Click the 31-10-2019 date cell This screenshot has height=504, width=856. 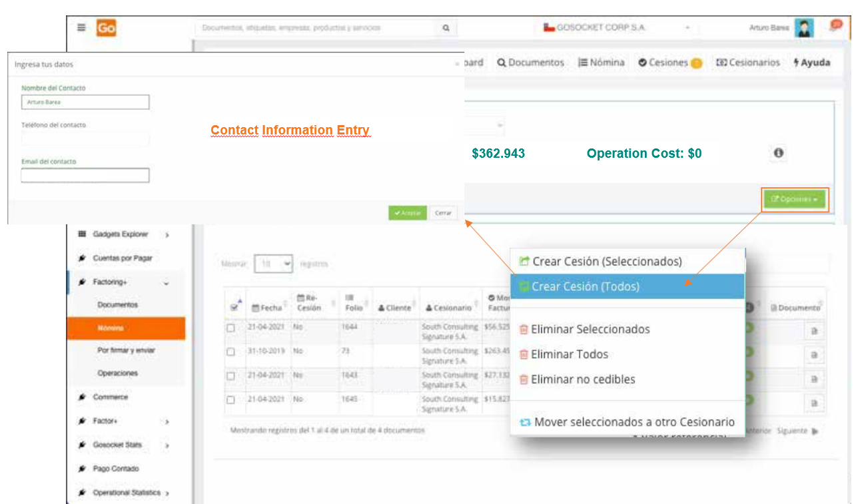265,351
